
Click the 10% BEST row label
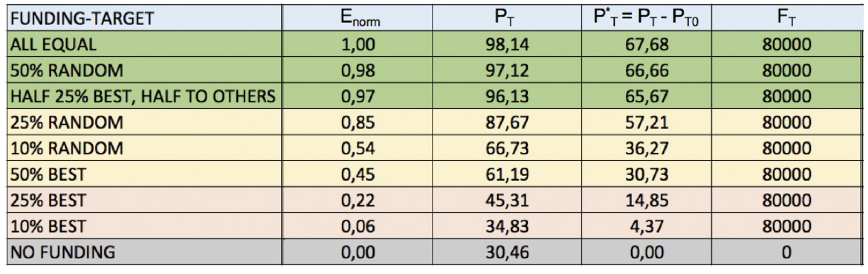click(49, 226)
